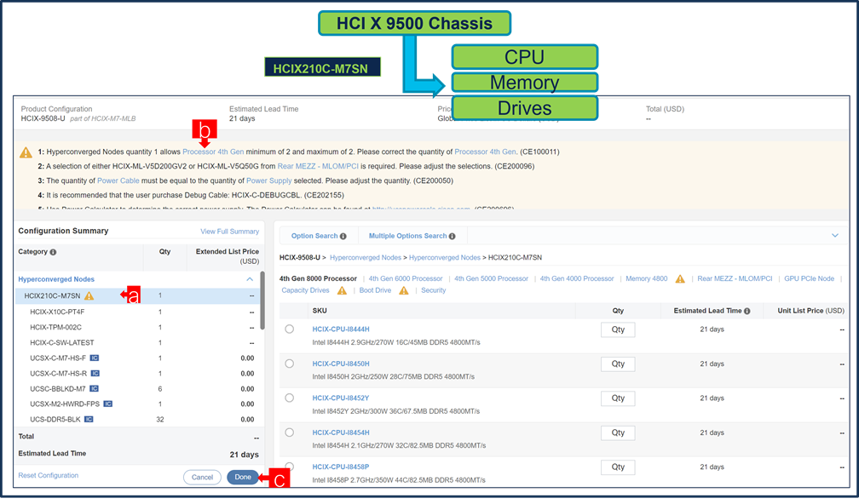Viewport: 859px width, 504px height.
Task: Switch to 4th Gen 4000 Processor tab
Action: 577,279
